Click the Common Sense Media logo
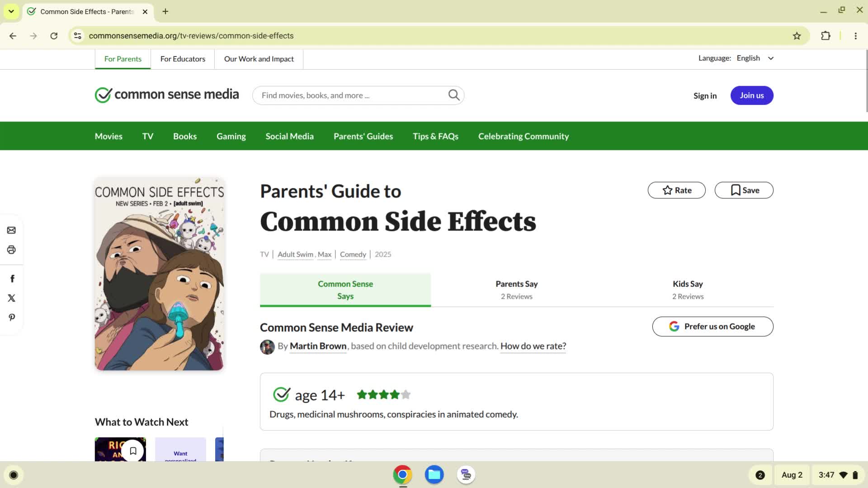868x488 pixels. point(167,95)
